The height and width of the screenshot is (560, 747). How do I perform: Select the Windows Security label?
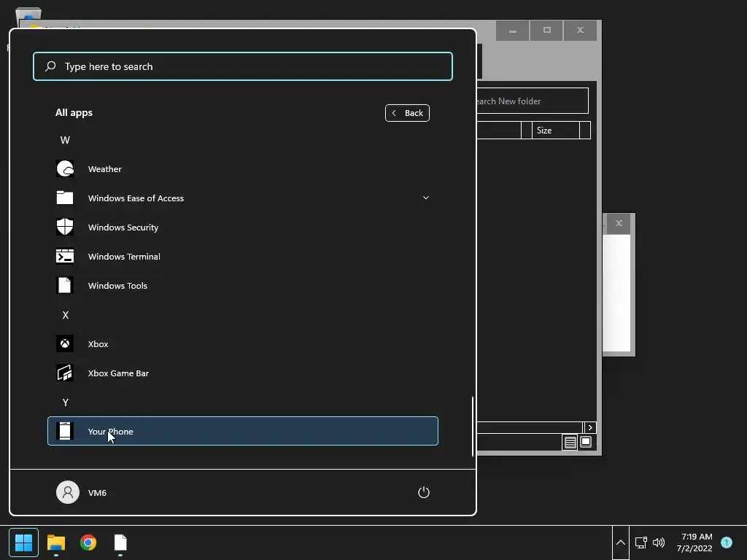tap(123, 227)
